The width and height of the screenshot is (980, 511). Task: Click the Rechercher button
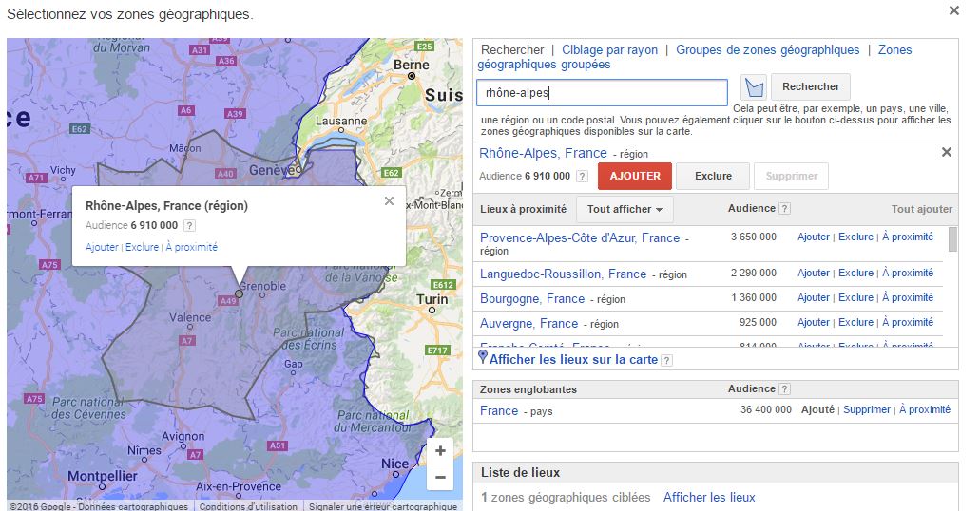click(x=811, y=86)
